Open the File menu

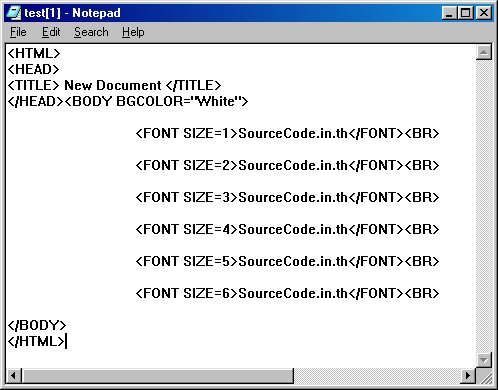click(x=18, y=32)
